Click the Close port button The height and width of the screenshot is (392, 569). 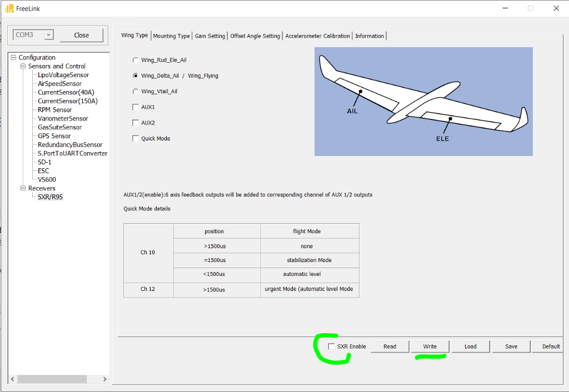82,35
